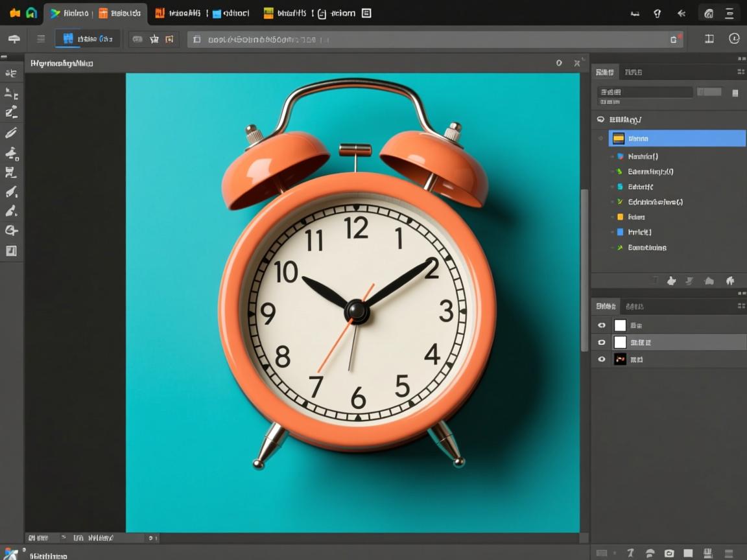Select the blue highlighted row in right panel
Image resolution: width=747 pixels, height=560 pixels.
point(676,138)
